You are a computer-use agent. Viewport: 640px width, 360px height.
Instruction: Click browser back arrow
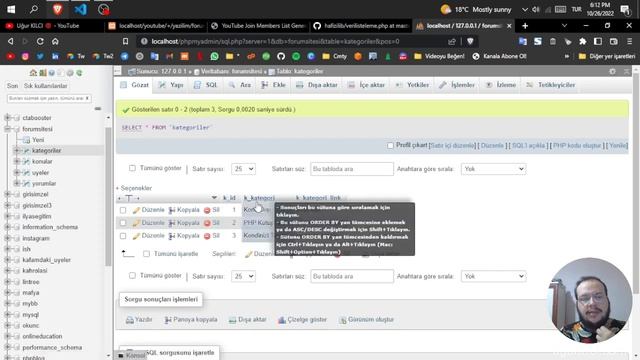[x=11, y=41]
